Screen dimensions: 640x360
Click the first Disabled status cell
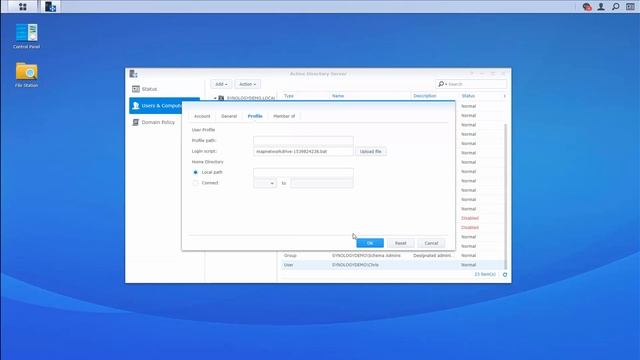470,218
